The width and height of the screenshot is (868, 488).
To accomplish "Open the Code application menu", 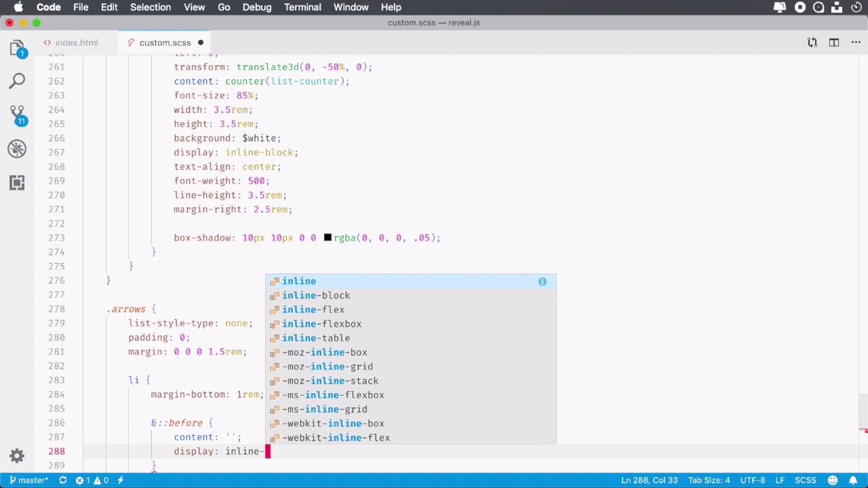I will tap(49, 7).
